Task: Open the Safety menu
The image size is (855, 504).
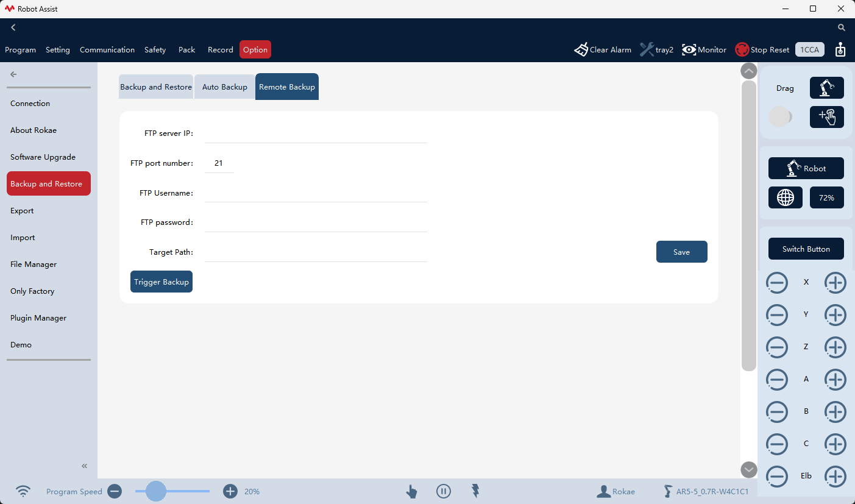Action: click(155, 50)
